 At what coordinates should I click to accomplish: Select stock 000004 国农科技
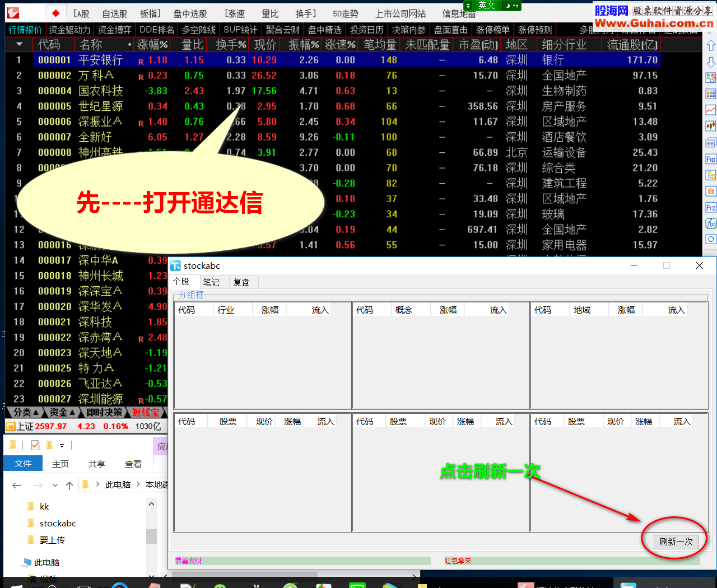pyautogui.click(x=333, y=91)
